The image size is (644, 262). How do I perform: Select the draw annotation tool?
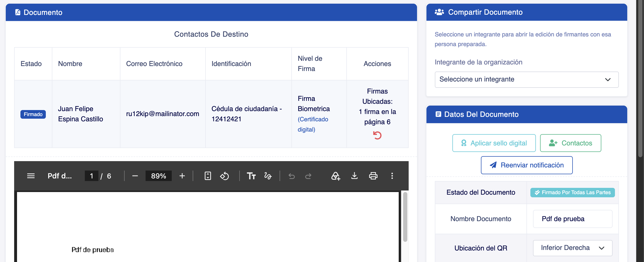[x=268, y=176]
